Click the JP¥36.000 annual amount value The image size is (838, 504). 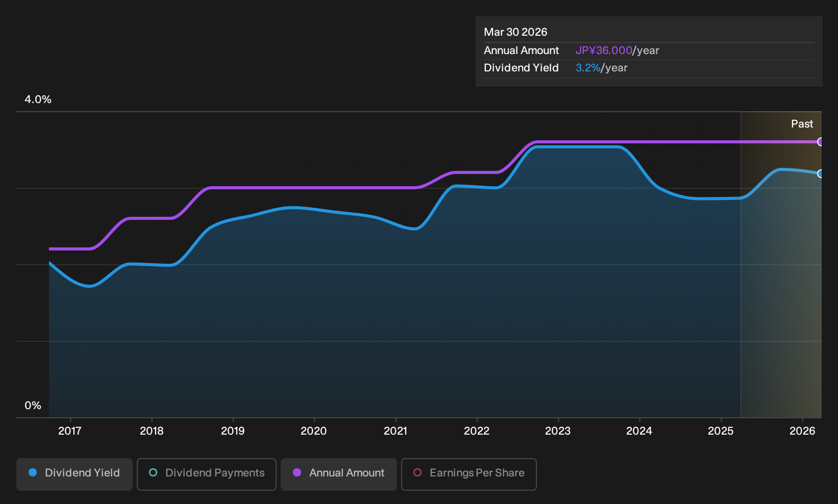pos(604,51)
